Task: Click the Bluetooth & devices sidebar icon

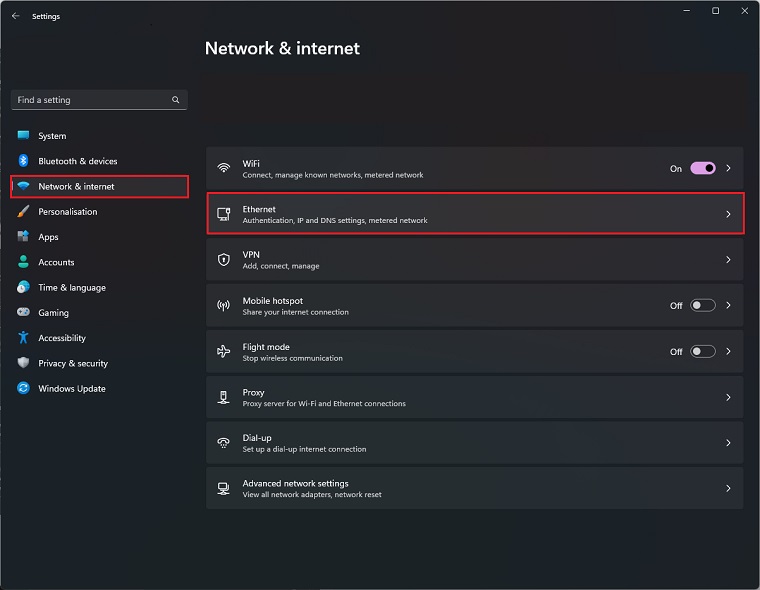Action: (23, 161)
